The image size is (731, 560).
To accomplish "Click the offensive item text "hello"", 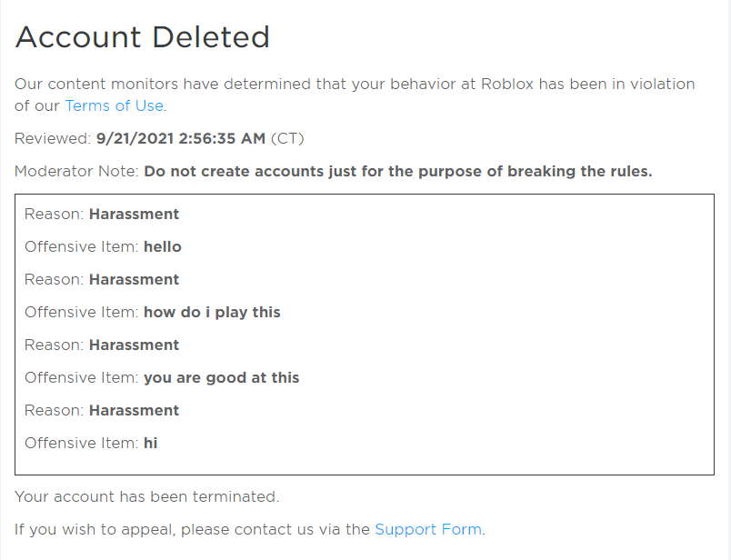I will click(x=163, y=247).
